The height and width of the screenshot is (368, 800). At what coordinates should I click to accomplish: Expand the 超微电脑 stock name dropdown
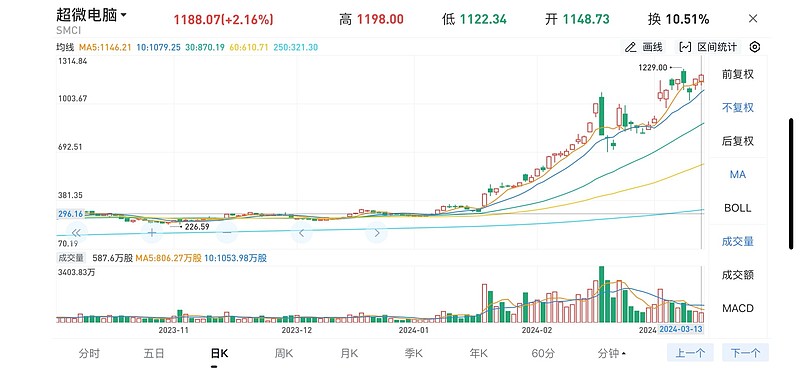click(92, 16)
